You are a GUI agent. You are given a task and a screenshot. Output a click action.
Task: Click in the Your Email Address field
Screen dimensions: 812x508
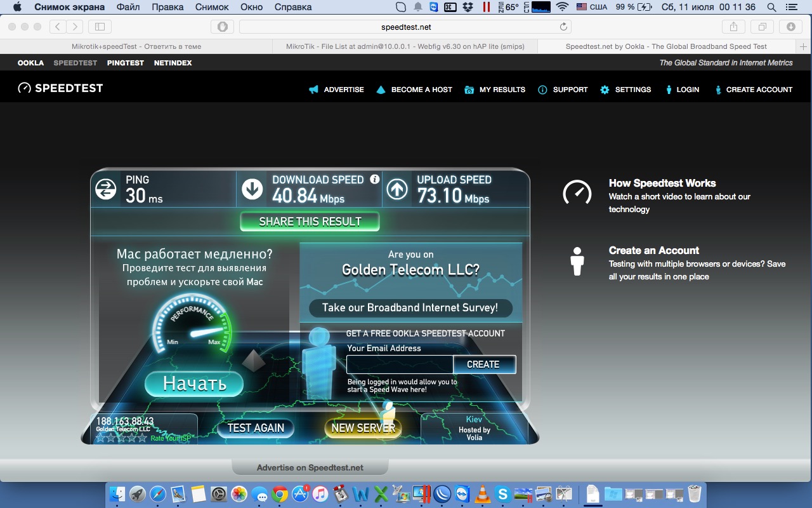tap(400, 364)
